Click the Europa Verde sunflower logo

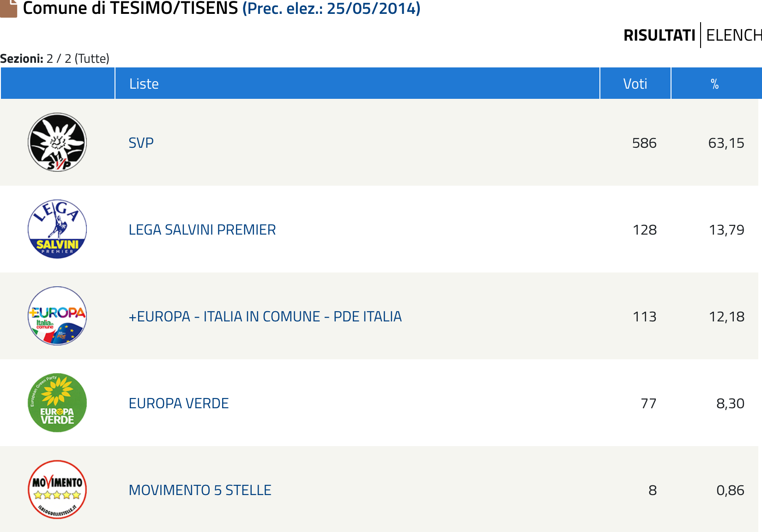[57, 403]
